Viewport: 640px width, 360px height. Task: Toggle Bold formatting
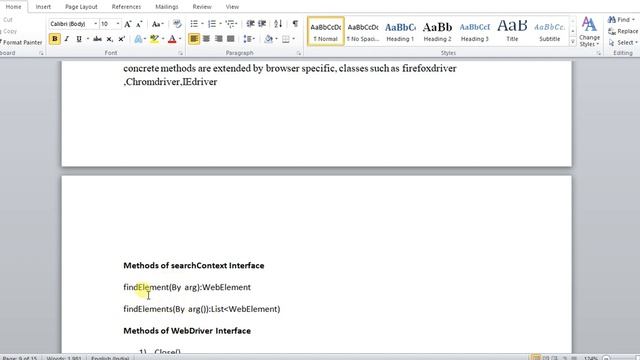tap(55, 39)
